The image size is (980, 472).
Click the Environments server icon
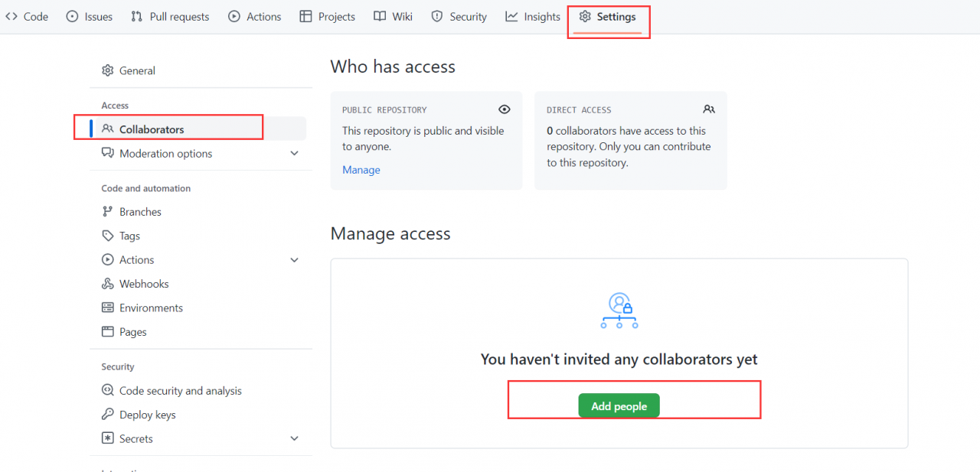click(x=107, y=308)
